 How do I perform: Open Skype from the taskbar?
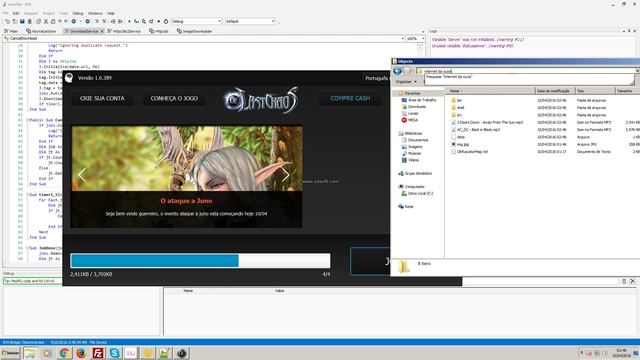(114, 353)
